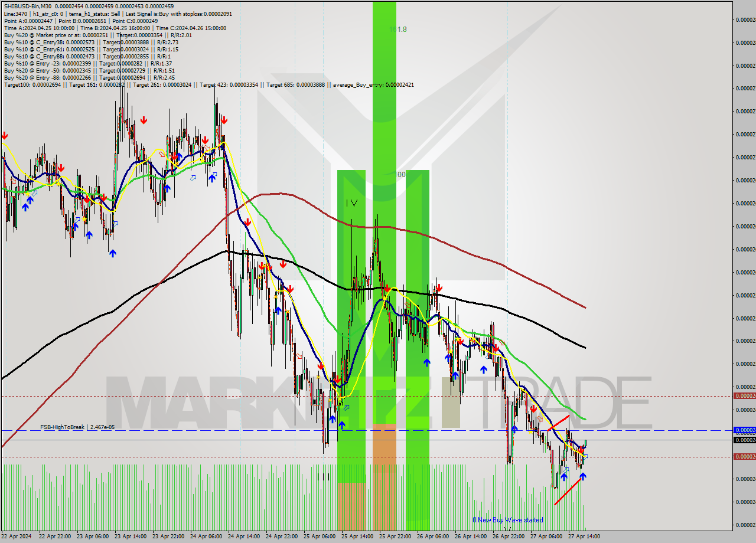Click the '26 Apr 14:00' time label
This screenshot has height=543, width=756.
pyautogui.click(x=471, y=537)
